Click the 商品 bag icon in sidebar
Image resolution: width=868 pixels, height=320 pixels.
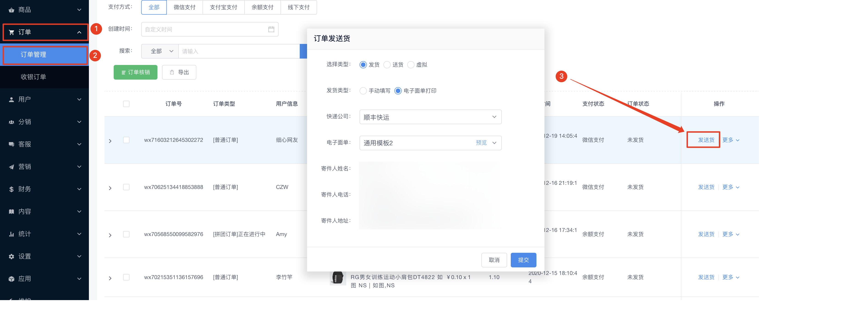click(11, 10)
